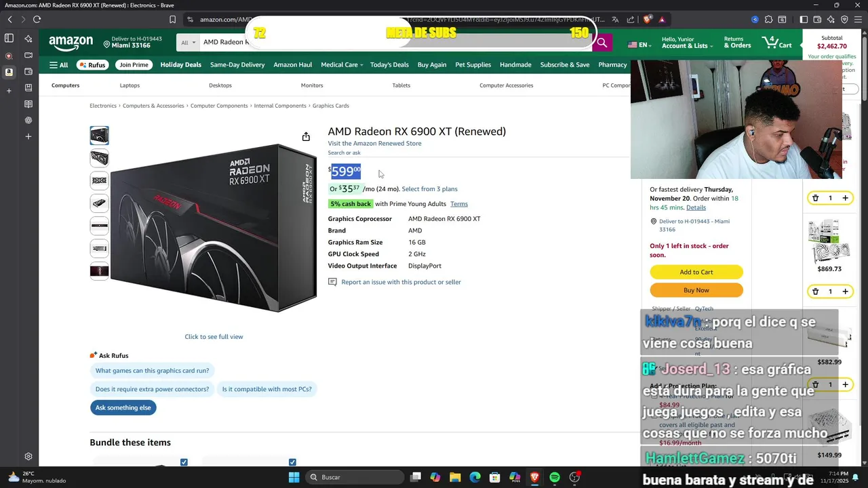Click to see full view of image

pos(214,337)
